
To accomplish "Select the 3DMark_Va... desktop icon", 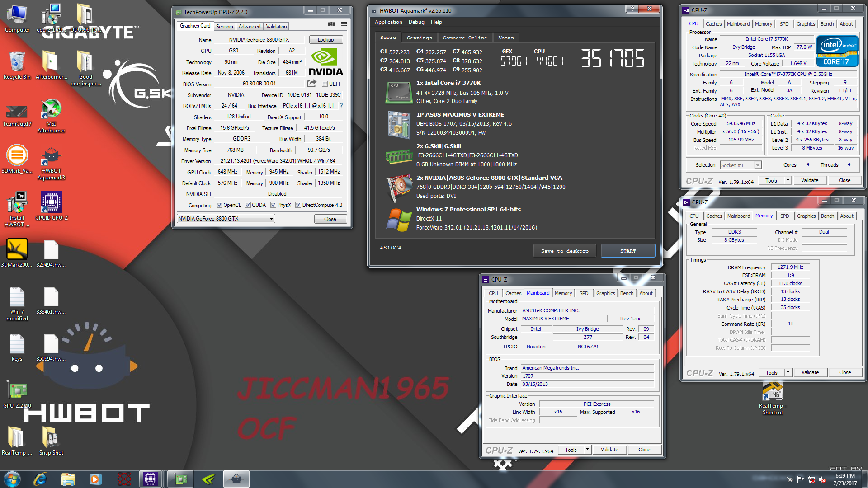I will point(17,159).
